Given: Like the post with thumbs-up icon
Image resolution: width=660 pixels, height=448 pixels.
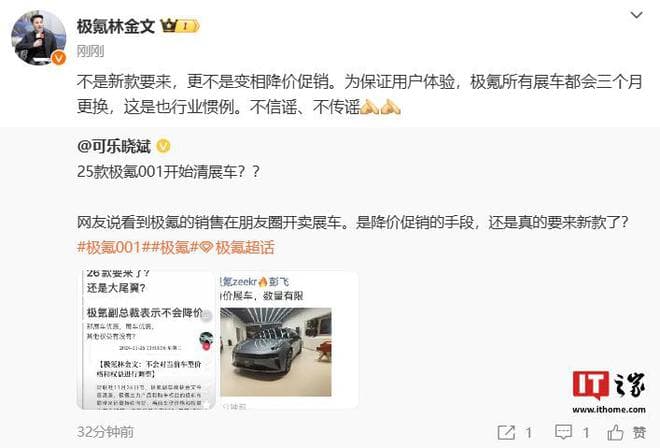Looking at the screenshot, I should pyautogui.click(x=615, y=432).
